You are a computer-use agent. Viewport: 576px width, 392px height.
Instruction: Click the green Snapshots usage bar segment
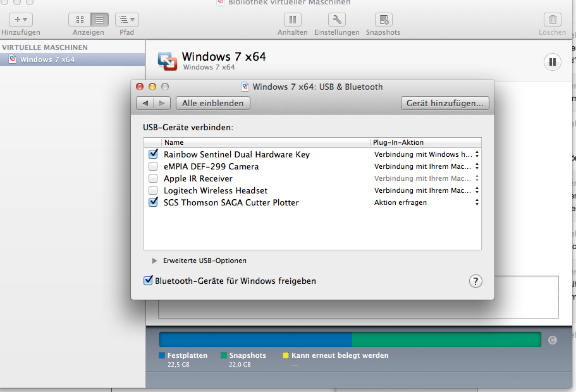point(446,340)
